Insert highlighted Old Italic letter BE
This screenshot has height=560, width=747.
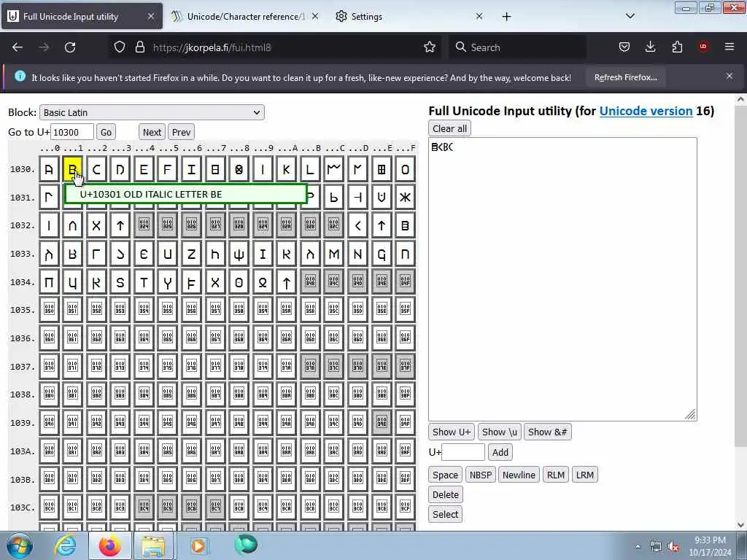(x=72, y=169)
